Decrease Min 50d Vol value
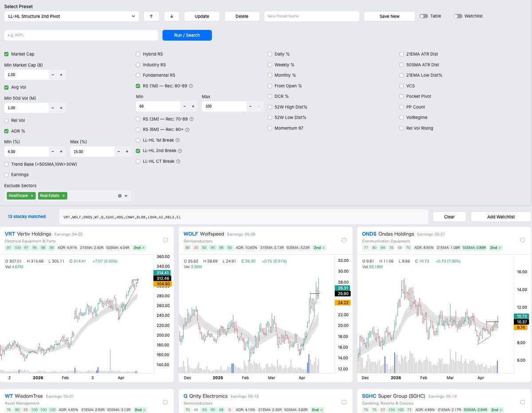This screenshot has height=413, width=532. [x=53, y=108]
